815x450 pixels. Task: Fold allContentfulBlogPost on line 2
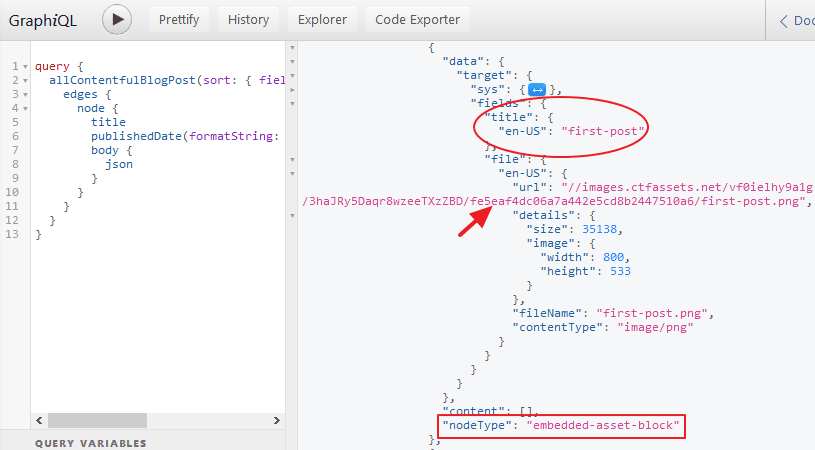(x=22, y=79)
